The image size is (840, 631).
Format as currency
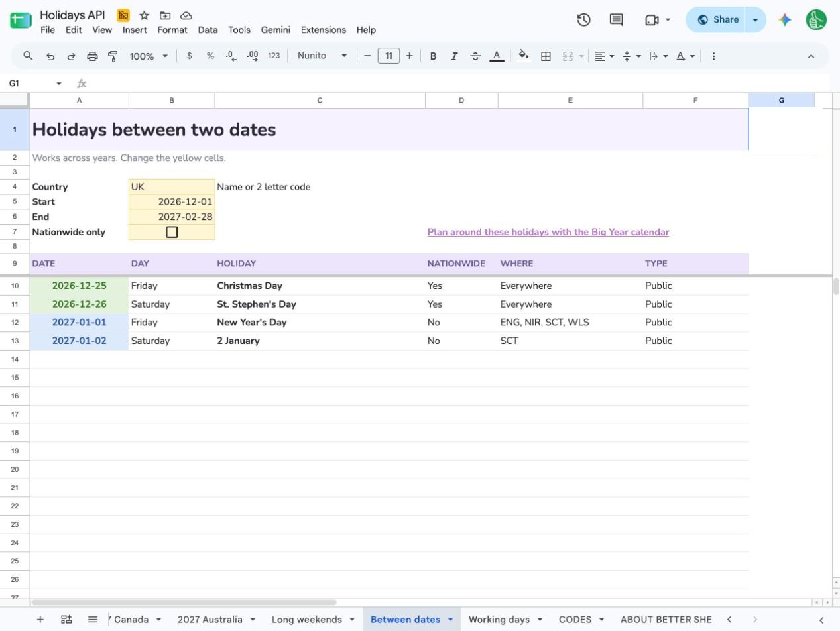(190, 56)
